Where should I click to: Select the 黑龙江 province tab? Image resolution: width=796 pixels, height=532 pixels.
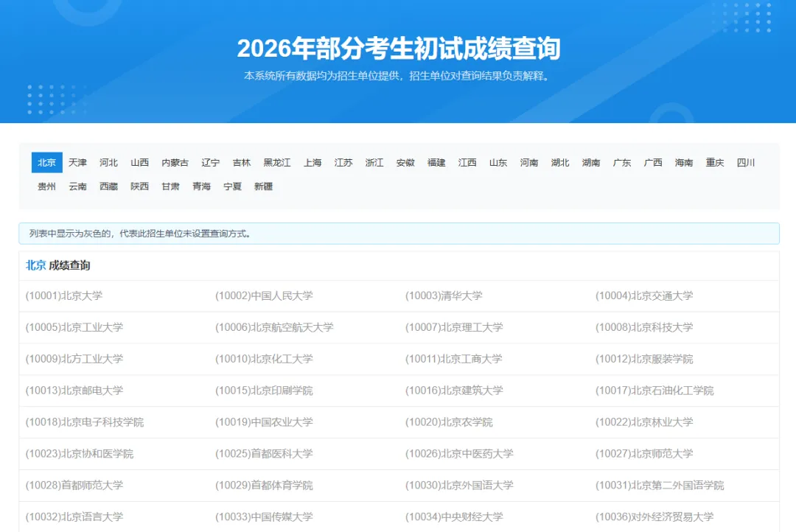click(x=277, y=162)
